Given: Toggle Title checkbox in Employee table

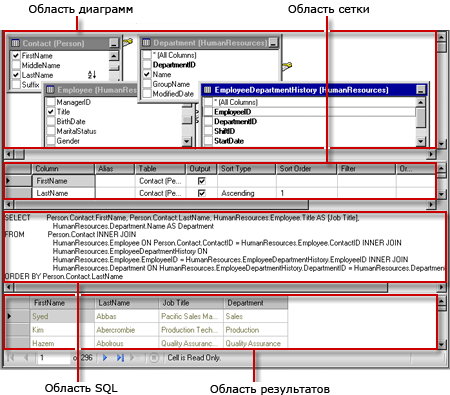Looking at the screenshot, I should (x=50, y=112).
